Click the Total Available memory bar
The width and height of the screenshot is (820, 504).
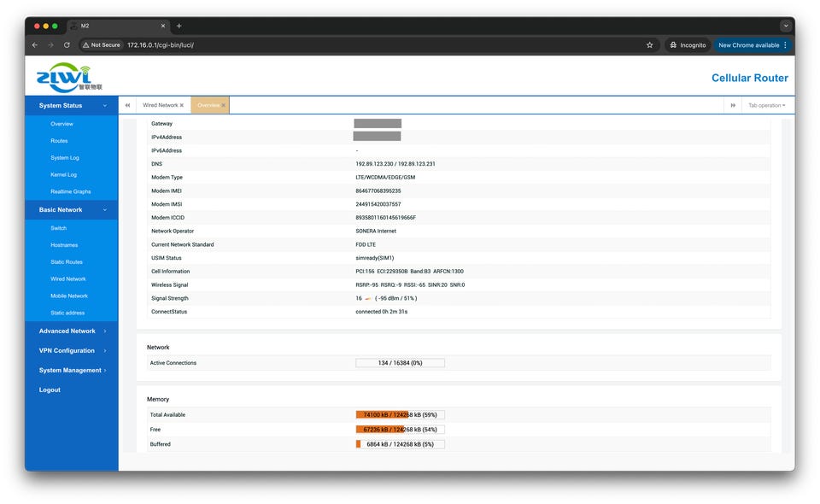click(x=400, y=414)
